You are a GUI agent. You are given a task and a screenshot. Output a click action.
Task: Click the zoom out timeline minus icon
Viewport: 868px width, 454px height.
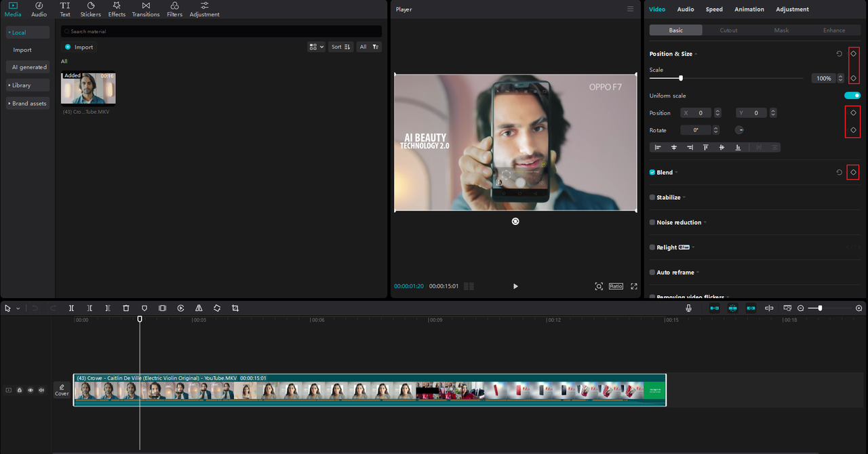[x=801, y=308]
